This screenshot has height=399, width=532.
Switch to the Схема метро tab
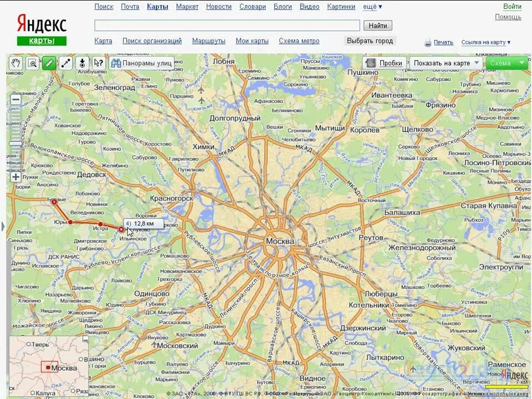point(299,41)
